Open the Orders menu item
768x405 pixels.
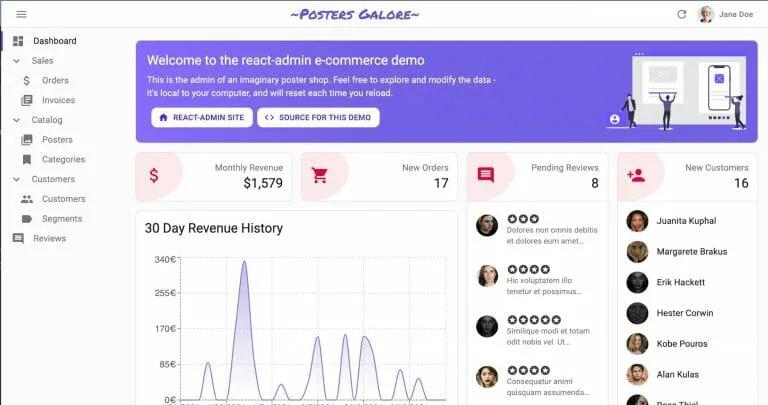point(55,80)
